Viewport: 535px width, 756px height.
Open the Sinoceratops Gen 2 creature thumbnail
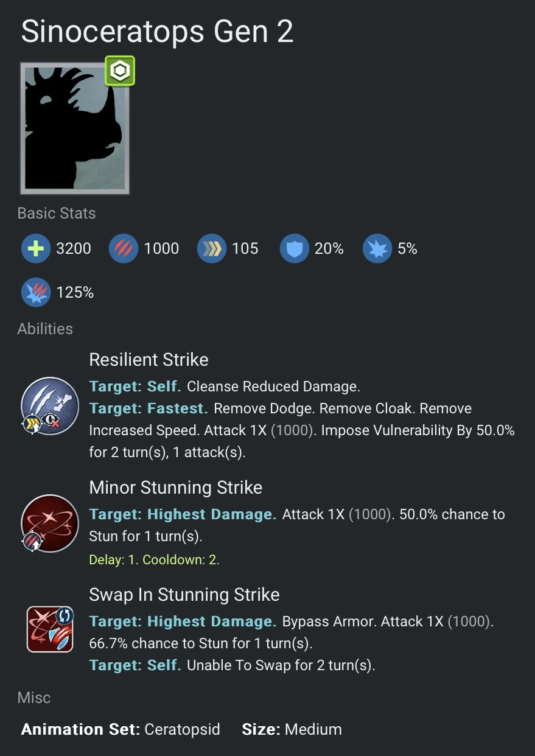pyautogui.click(x=75, y=128)
